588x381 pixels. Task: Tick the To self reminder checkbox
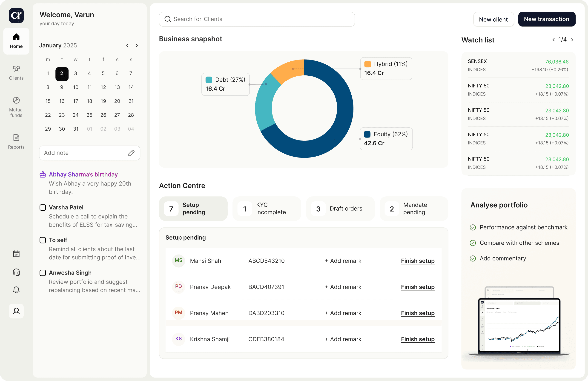pyautogui.click(x=43, y=240)
